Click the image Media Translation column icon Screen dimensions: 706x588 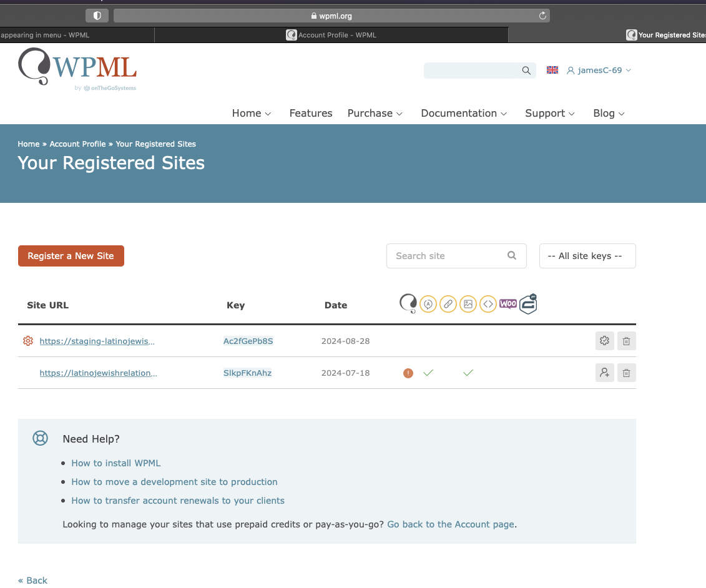[x=468, y=305]
